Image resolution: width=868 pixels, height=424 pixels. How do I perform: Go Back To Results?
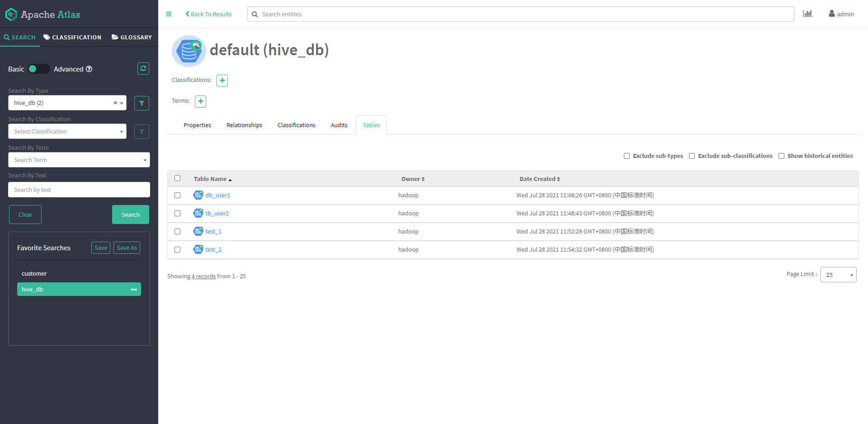[x=208, y=14]
